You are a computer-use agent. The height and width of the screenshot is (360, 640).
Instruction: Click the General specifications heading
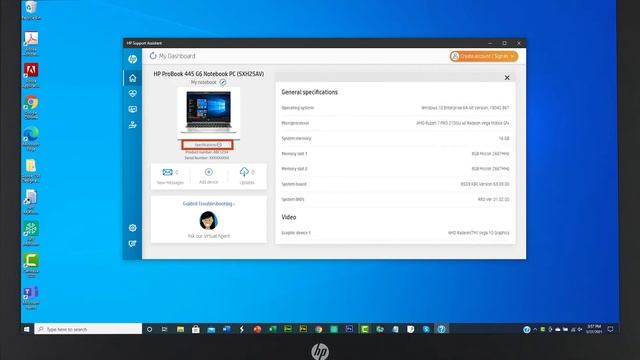coord(309,92)
